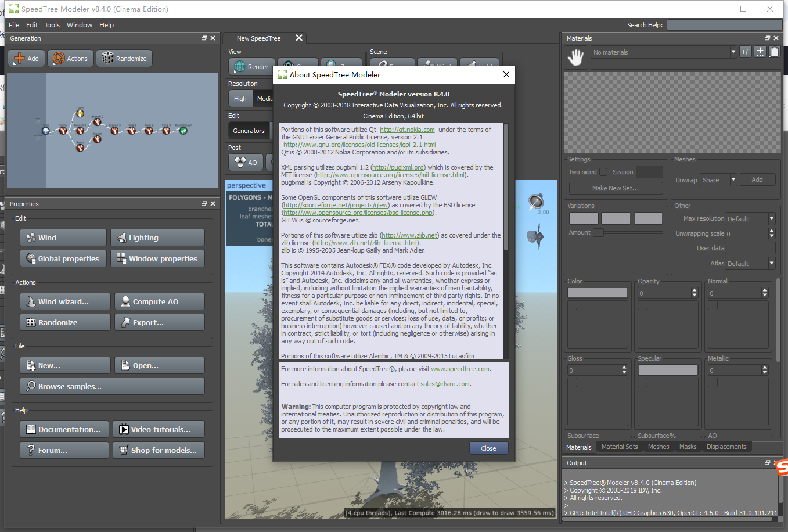Open Video tutorials button
The width and height of the screenshot is (788, 532).
click(x=159, y=429)
